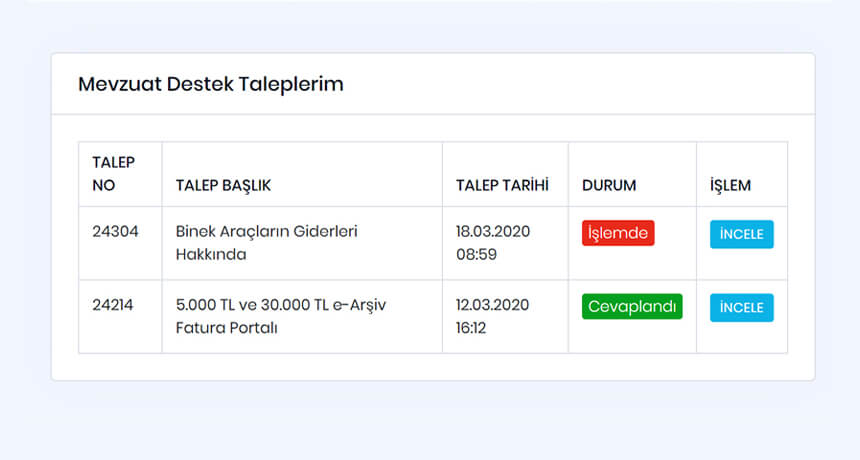Click the İŞLEM column header
The width and height of the screenshot is (860, 460).
coord(730,186)
